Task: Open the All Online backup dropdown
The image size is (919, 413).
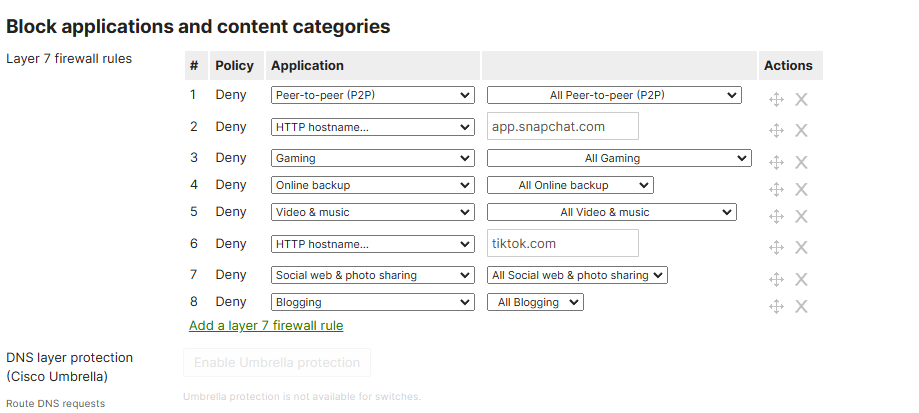Action: [x=570, y=185]
